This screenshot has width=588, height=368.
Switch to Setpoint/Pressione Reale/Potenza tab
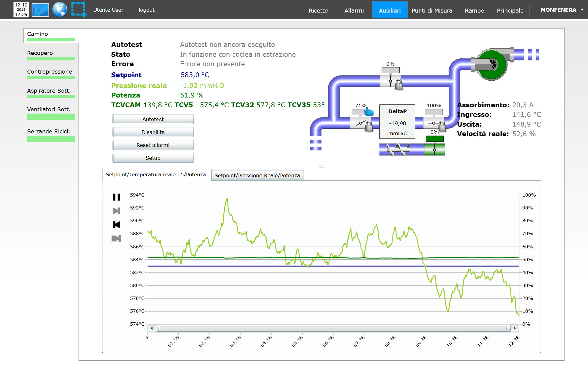click(257, 175)
